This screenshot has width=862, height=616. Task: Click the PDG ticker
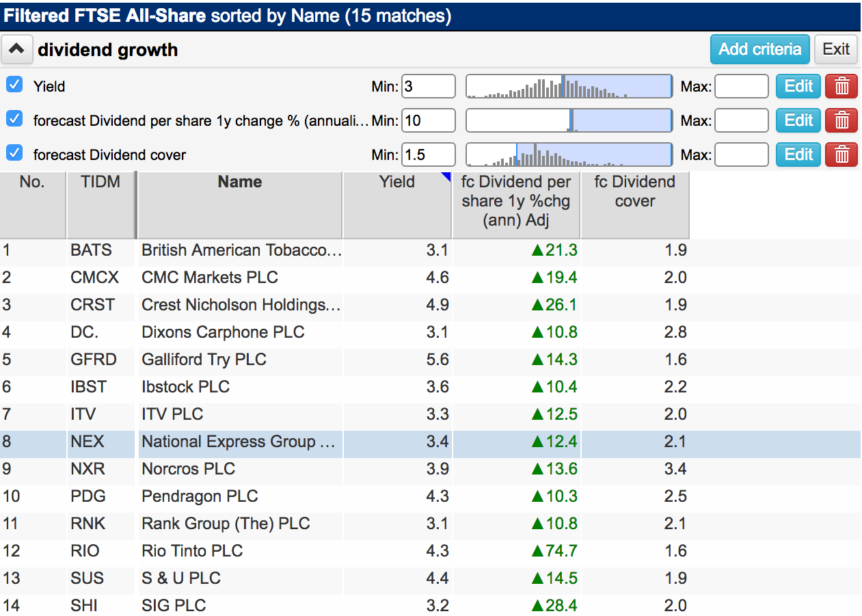(88, 496)
